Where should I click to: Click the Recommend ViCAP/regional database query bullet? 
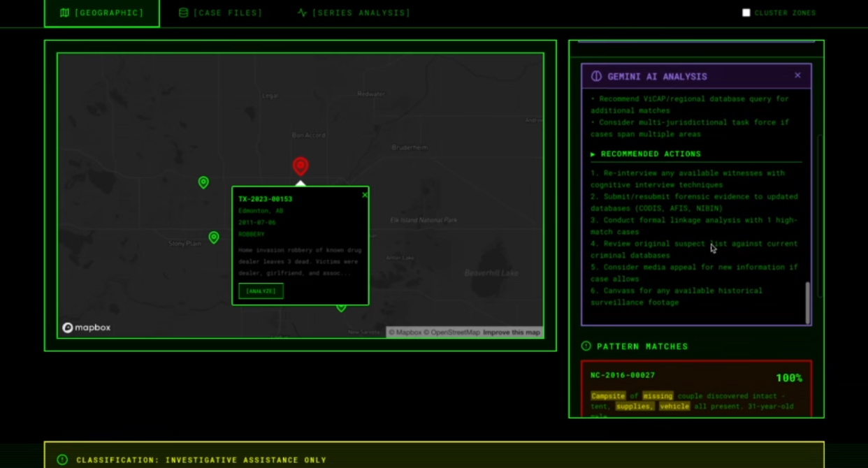690,105
